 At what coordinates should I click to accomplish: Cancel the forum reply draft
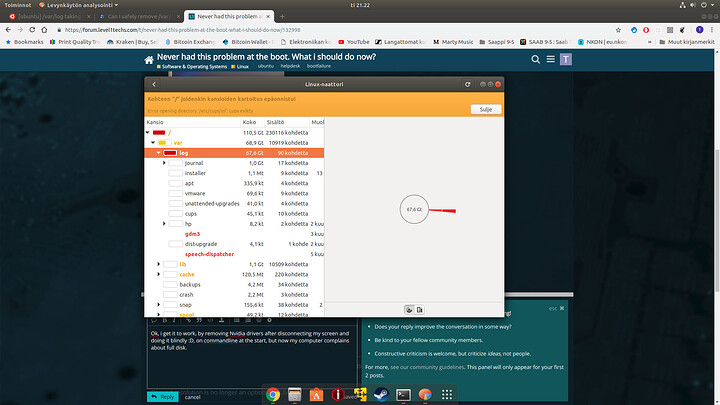192,397
